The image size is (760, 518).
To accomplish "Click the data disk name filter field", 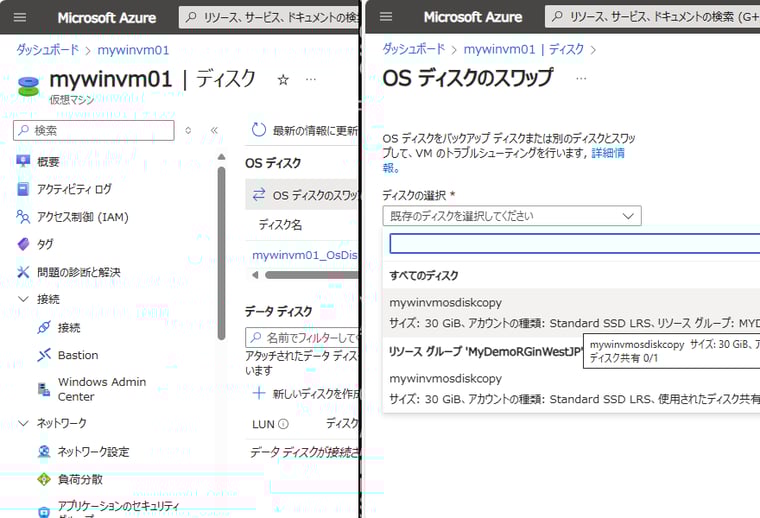I will coord(302,337).
